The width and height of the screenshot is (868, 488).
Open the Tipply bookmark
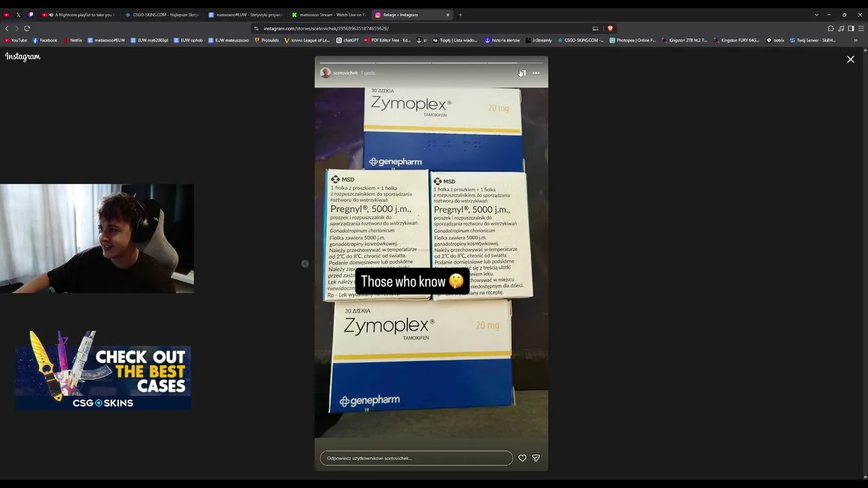455,40
